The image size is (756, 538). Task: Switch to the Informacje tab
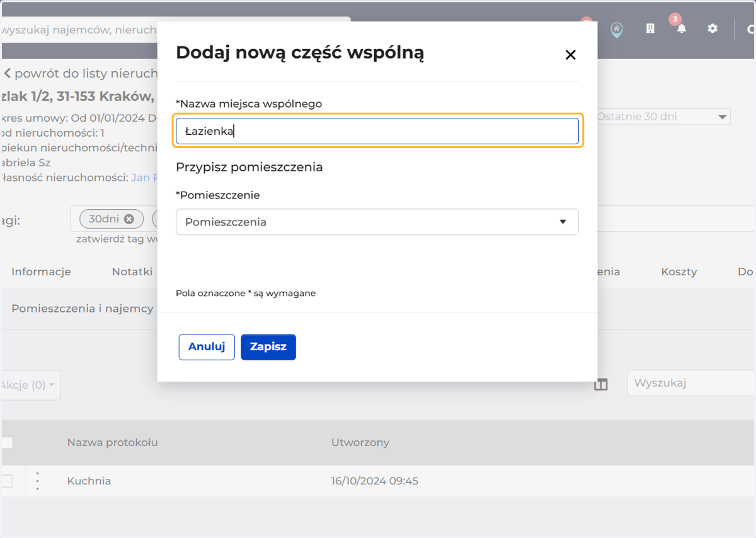tap(41, 272)
